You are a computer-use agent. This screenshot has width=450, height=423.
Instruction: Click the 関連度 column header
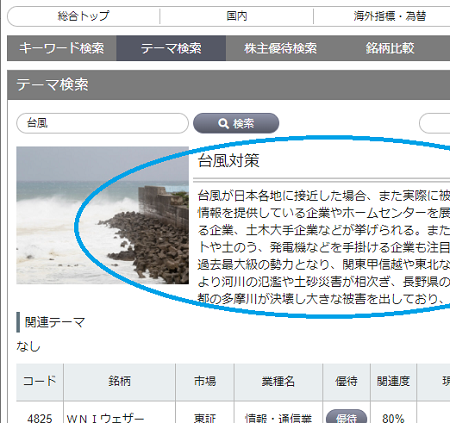393,382
